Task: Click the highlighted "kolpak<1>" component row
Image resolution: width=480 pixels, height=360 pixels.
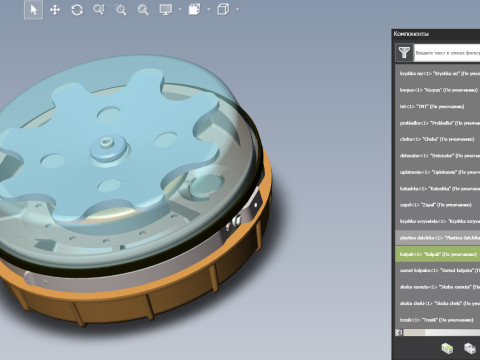Action: 438,254
